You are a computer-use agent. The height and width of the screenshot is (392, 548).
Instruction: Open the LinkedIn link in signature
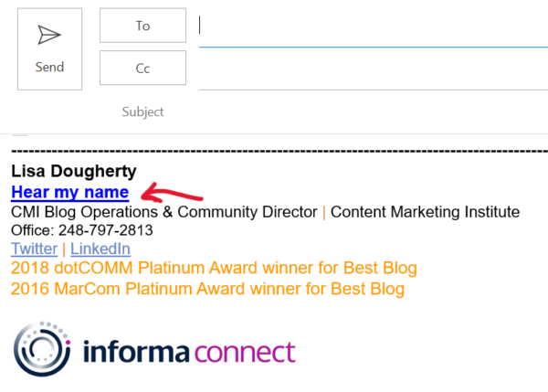click(100, 249)
